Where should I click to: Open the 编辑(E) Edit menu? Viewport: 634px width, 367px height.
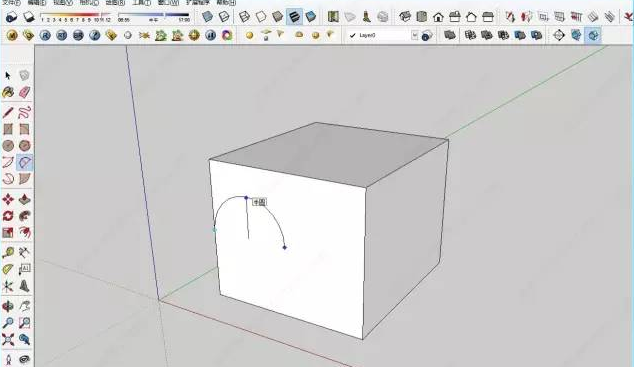pos(37,2)
